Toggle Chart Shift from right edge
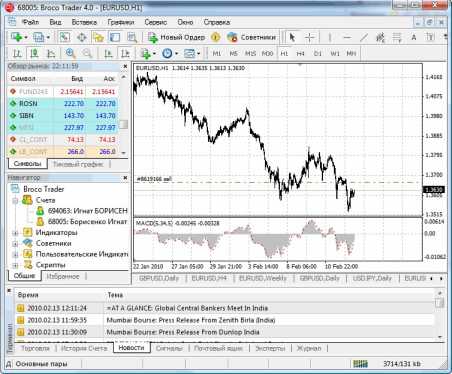The width and height of the screenshot is (452, 374). (125, 53)
